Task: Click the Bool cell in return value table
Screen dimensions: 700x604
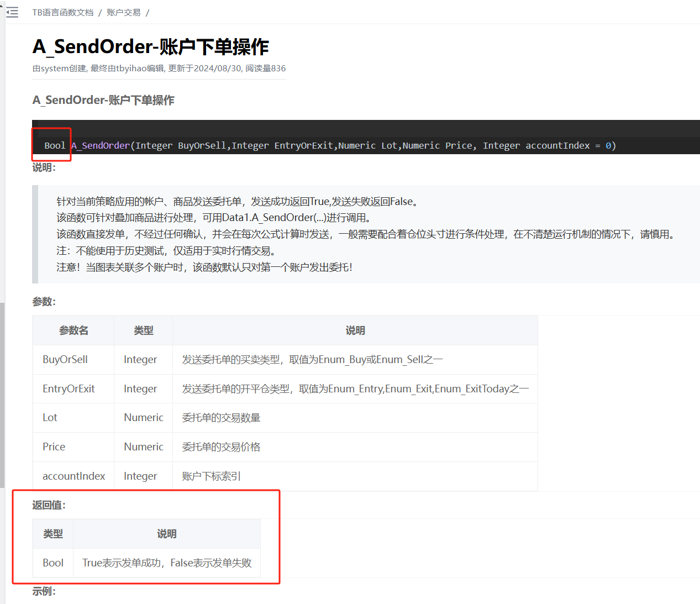Action: point(53,563)
